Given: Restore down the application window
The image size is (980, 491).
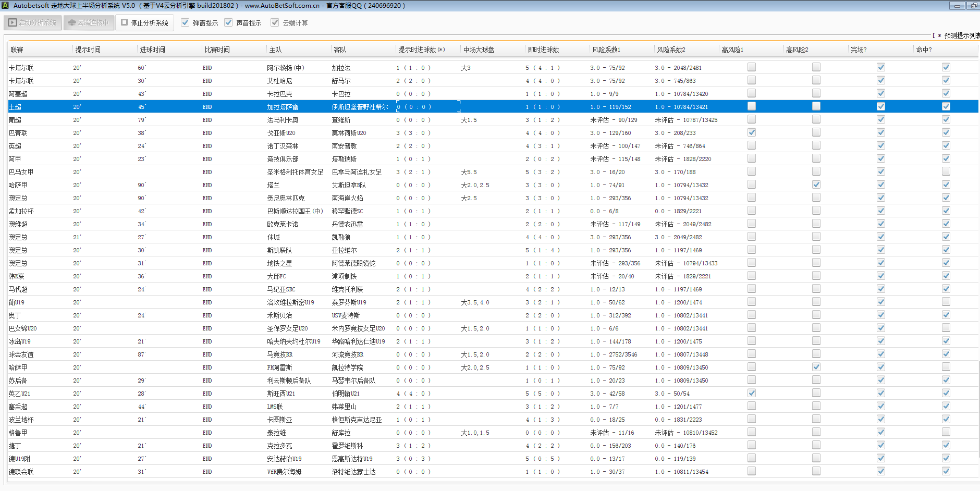Looking at the screenshot, I should (x=973, y=6).
